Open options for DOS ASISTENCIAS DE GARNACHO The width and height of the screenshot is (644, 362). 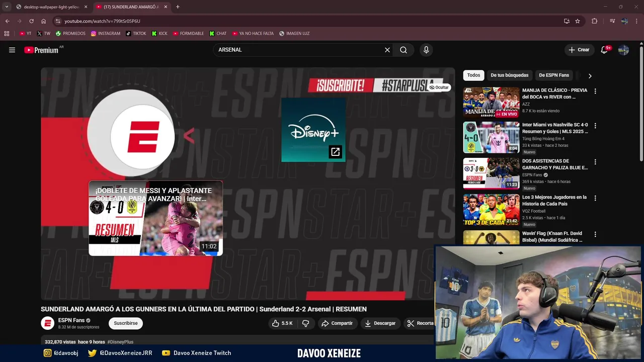tap(595, 162)
